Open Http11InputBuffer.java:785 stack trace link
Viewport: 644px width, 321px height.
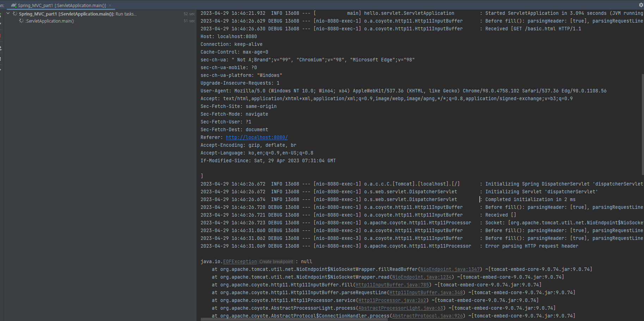[392, 285]
